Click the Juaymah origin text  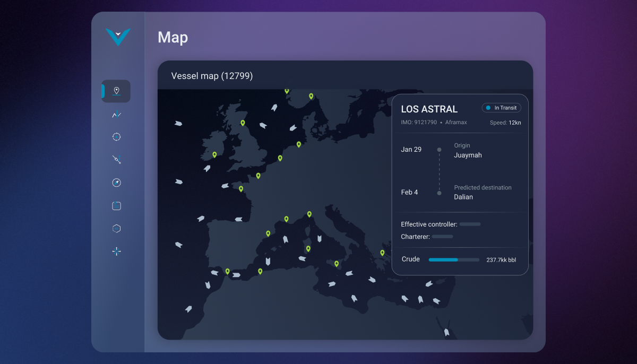coord(468,155)
